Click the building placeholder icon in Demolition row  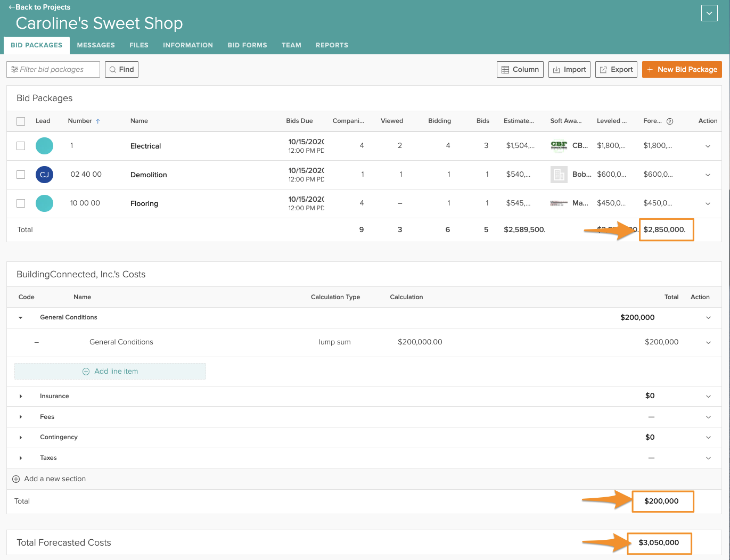pos(559,175)
